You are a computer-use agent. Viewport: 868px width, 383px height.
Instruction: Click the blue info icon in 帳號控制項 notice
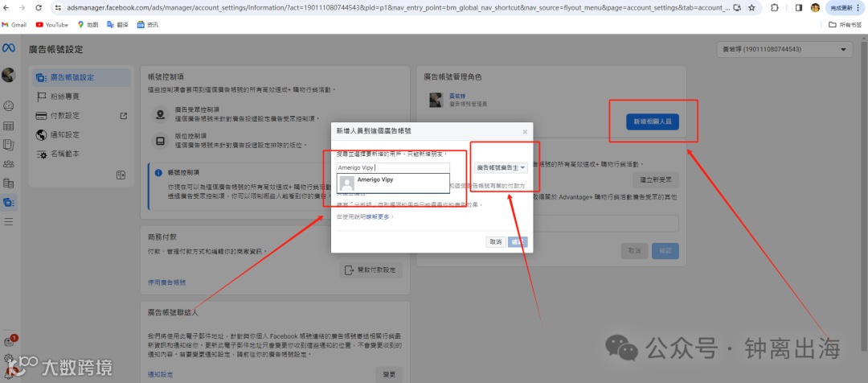coord(158,173)
